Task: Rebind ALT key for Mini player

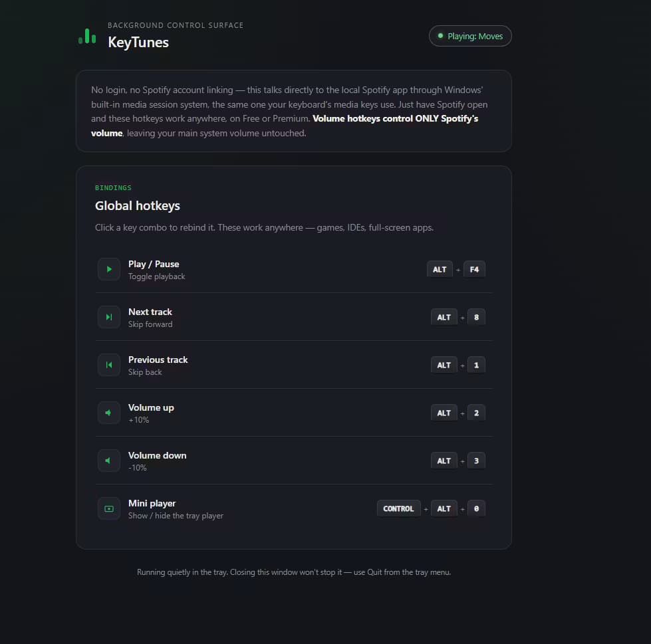Action: tap(444, 508)
